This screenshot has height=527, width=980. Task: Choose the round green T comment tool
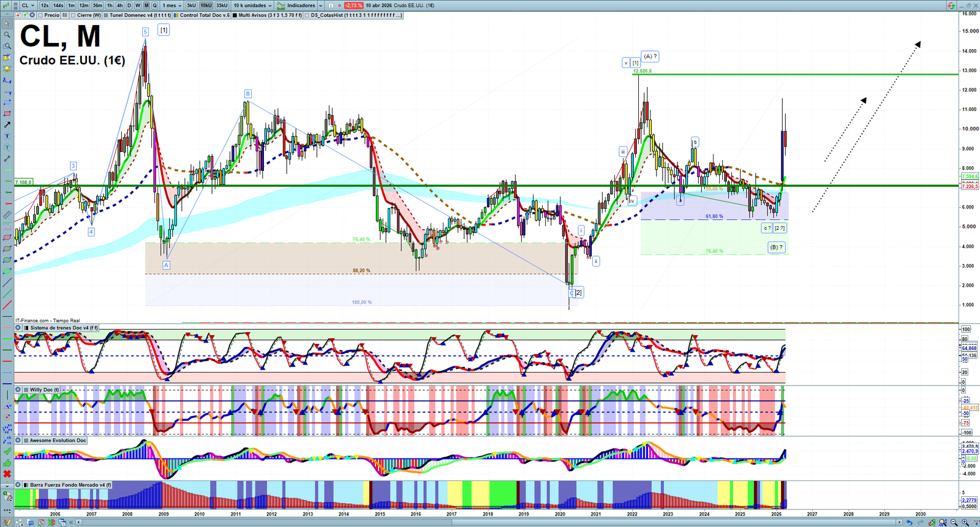7,148
